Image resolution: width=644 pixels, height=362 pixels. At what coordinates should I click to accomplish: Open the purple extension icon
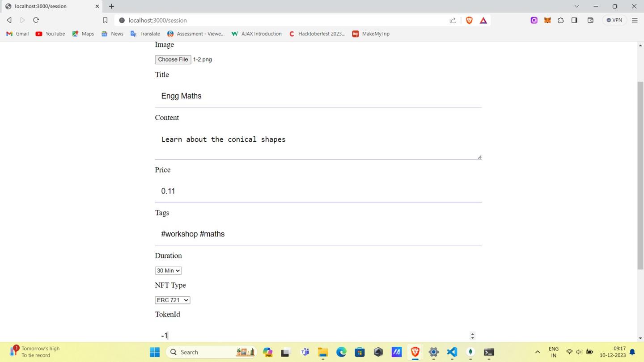coord(534,20)
